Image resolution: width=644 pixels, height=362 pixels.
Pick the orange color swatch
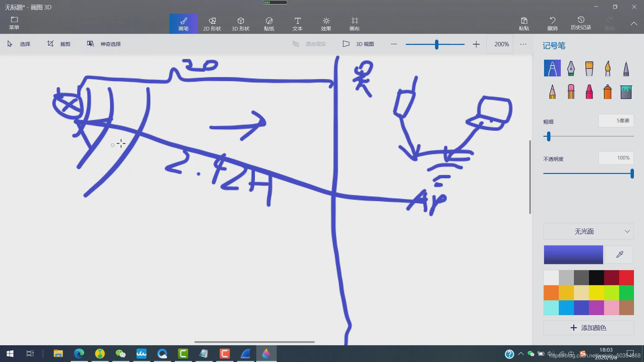click(551, 293)
